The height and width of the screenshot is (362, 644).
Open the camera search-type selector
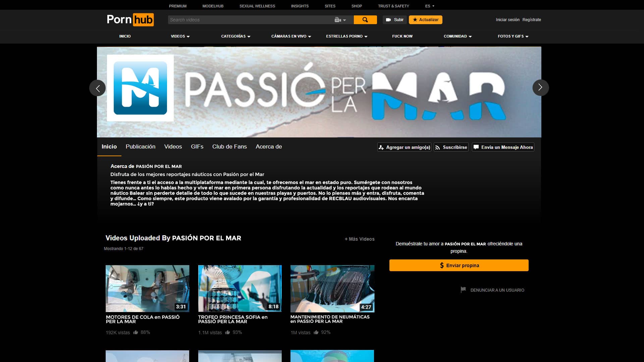[340, 20]
